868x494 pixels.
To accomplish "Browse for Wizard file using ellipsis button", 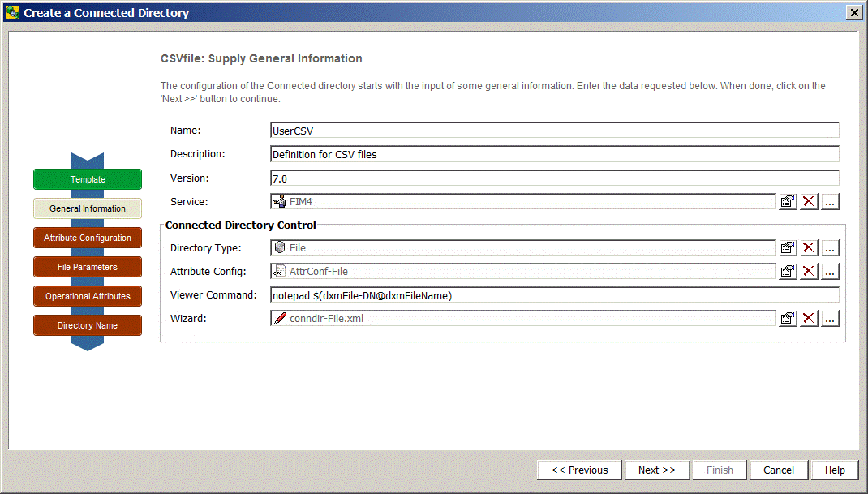I will tap(830, 319).
